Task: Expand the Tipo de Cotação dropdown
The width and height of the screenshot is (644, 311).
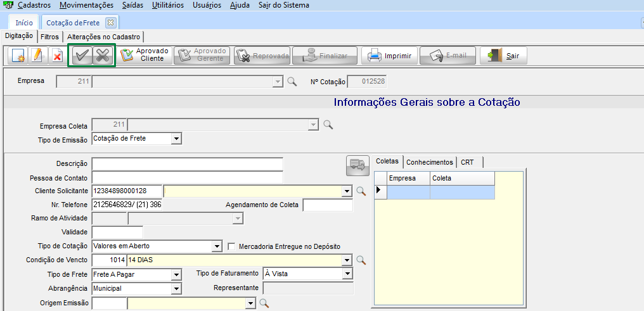Action: 217,246
